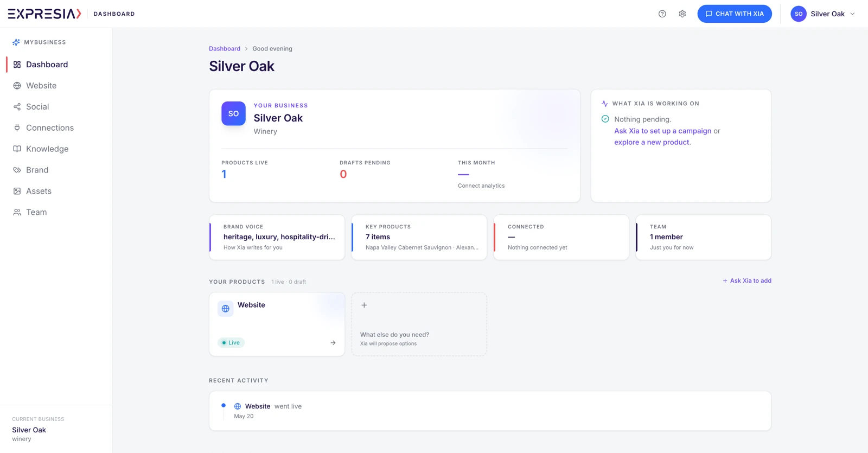Click the Dashboard breadcrumb link
The image size is (868, 453).
click(x=225, y=49)
